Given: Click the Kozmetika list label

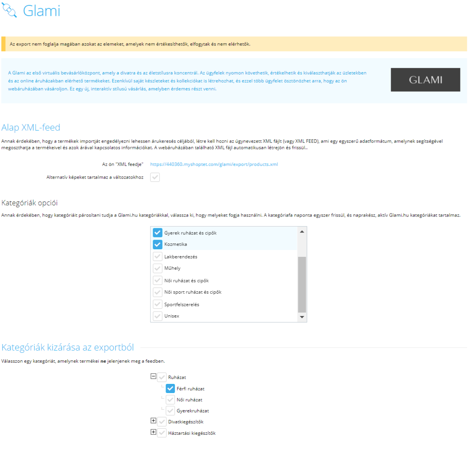Looking at the screenshot, I should (175, 244).
